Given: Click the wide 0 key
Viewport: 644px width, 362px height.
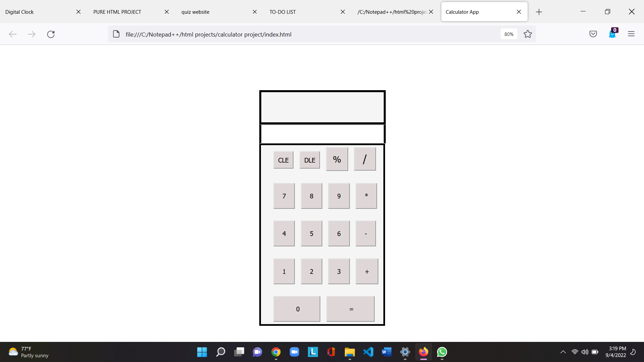Looking at the screenshot, I should click(297, 309).
